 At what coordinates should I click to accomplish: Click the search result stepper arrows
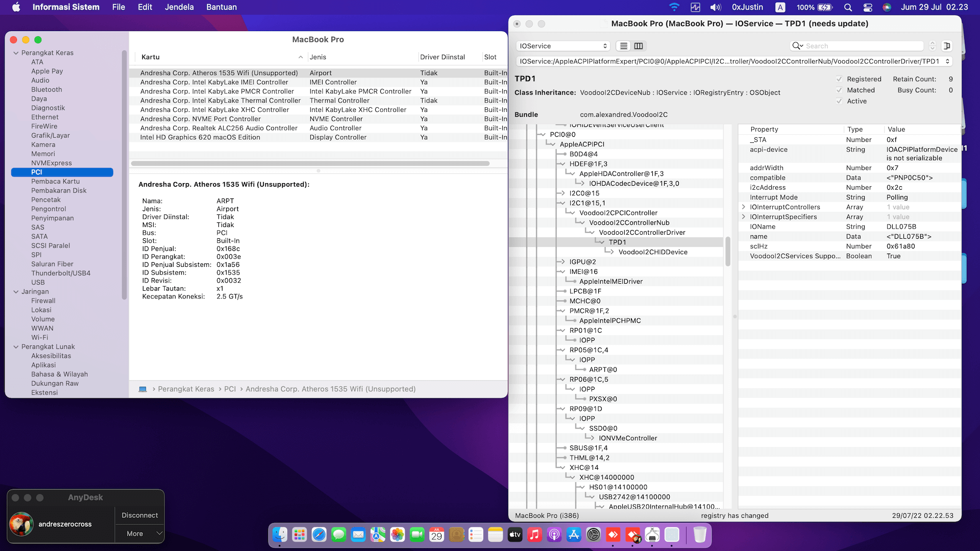pyautogui.click(x=932, y=46)
